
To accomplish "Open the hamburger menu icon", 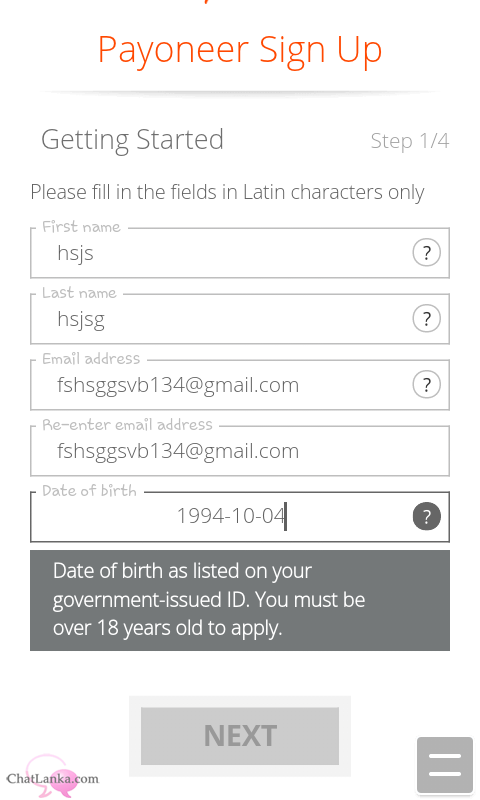I will 445,765.
